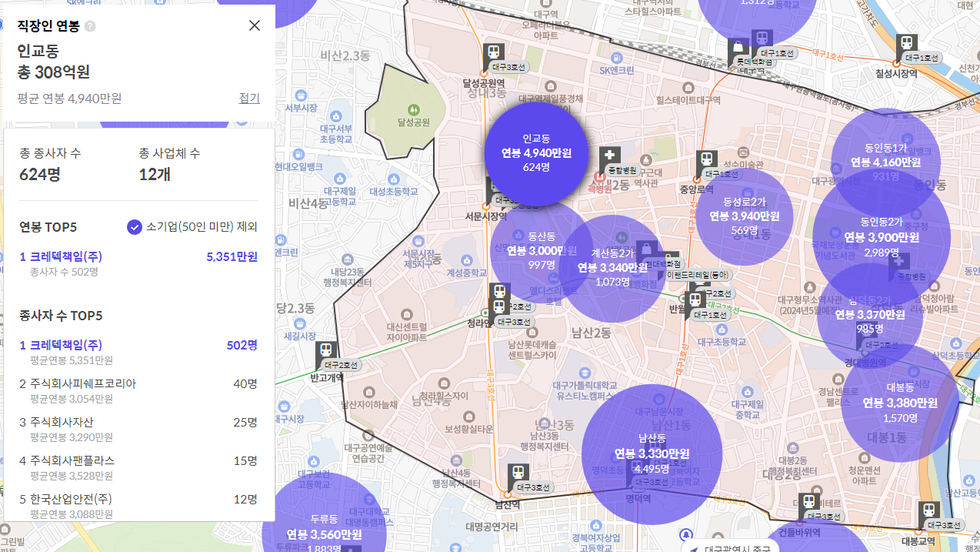980x552 pixels.
Task: Select 한국산업안전(주) row
Action: (x=138, y=505)
